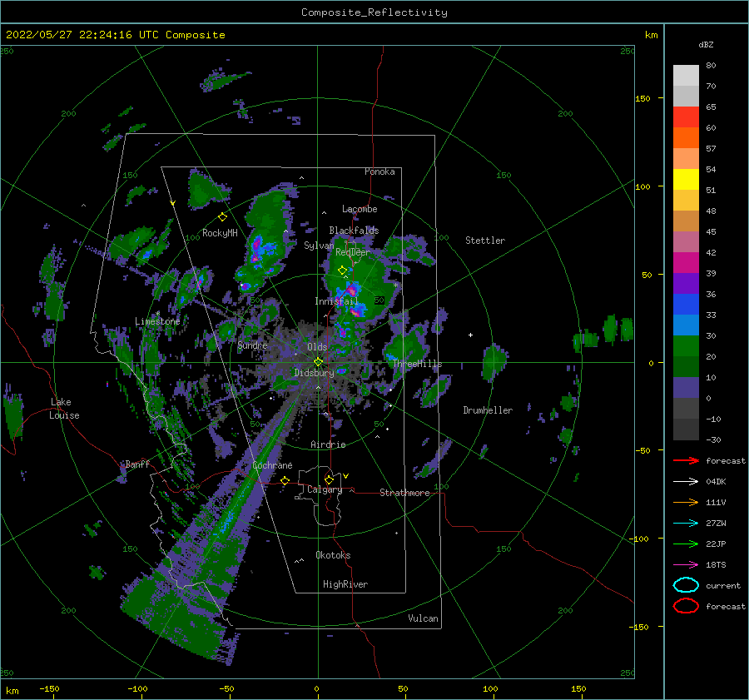749x700 pixels.
Task: Click the RockyMH label
Action: 220,233
